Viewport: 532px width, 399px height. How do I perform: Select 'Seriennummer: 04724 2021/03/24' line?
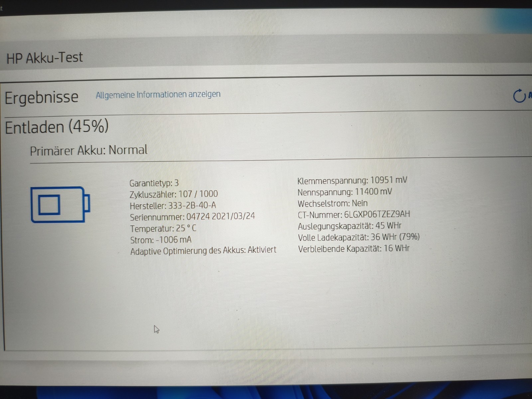coord(193,217)
